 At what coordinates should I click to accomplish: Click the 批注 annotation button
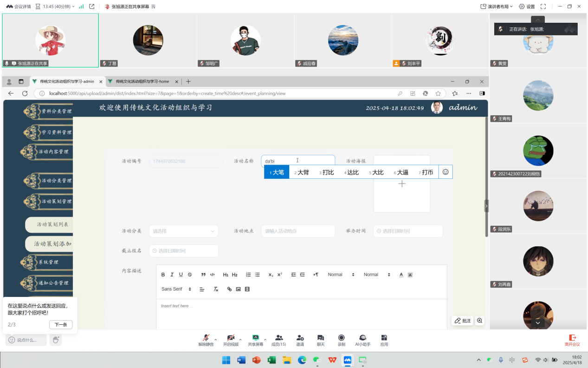pos(462,321)
